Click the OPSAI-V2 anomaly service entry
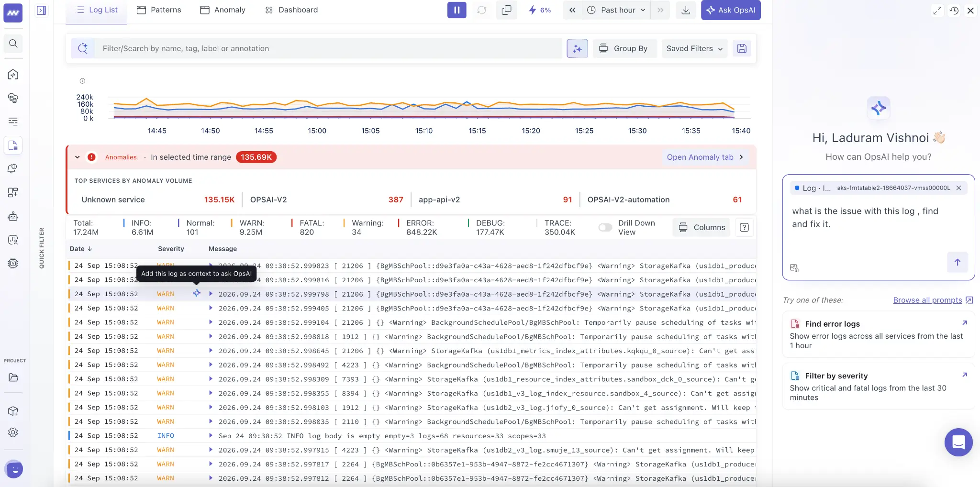This screenshot has height=487, width=980. pyautogui.click(x=326, y=199)
